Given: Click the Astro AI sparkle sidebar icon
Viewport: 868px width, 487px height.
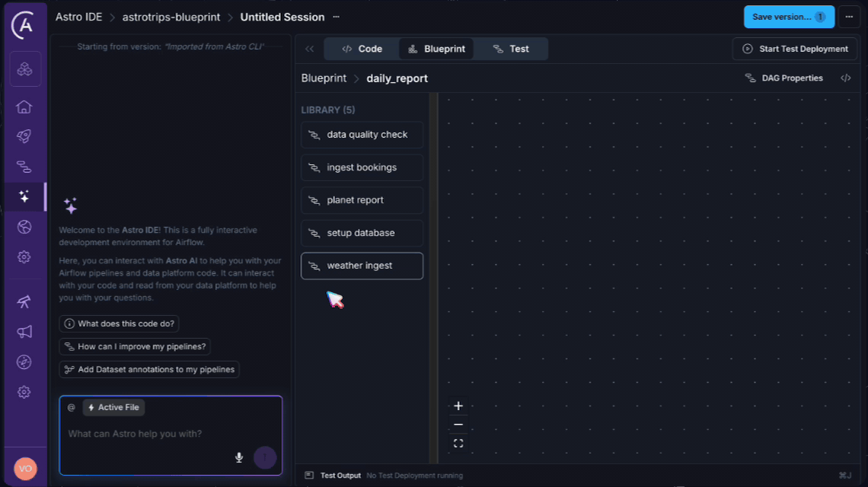Looking at the screenshot, I should pos(24,196).
